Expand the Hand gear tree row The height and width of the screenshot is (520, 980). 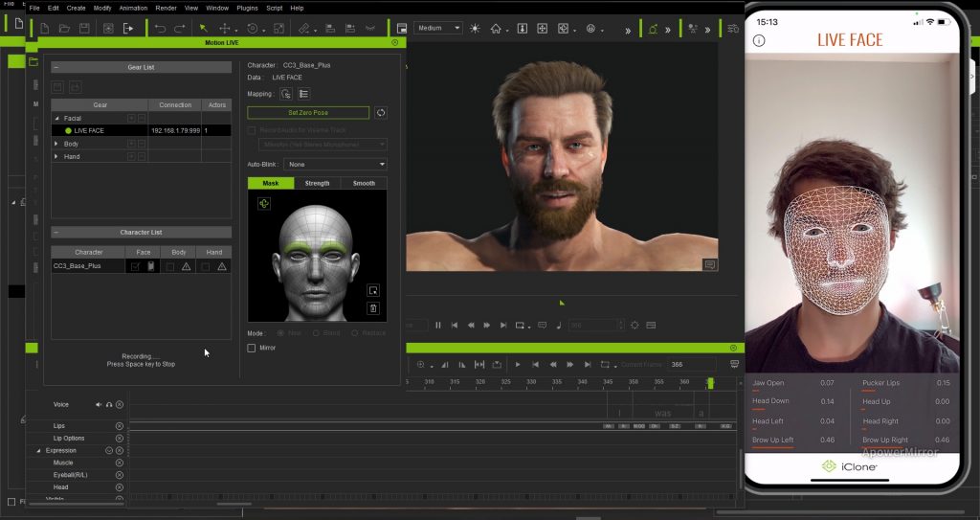[x=56, y=156]
